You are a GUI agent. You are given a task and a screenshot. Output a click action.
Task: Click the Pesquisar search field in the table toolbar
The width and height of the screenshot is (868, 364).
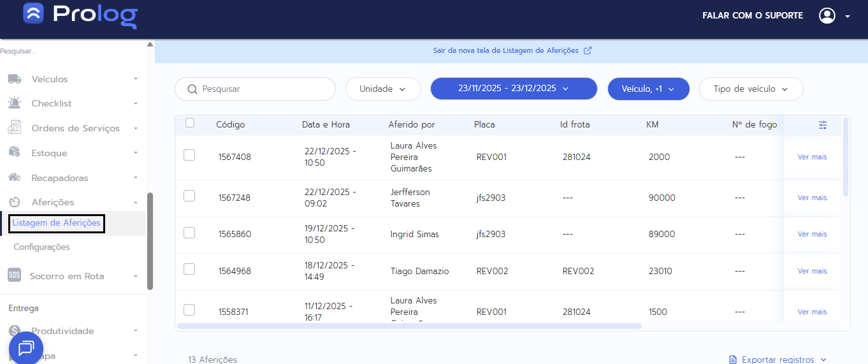click(261, 89)
